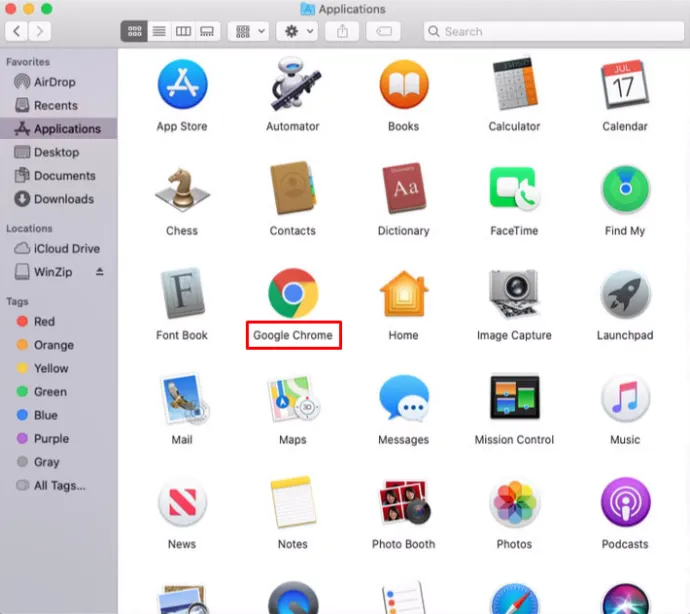Open the Calculator app icon
Screen dimensions: 690x614
click(x=514, y=84)
